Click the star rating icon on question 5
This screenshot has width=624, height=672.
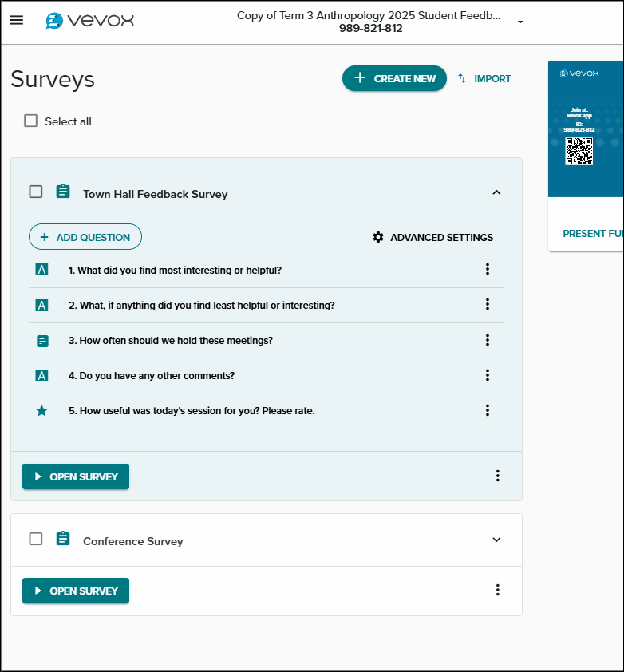pos(41,410)
